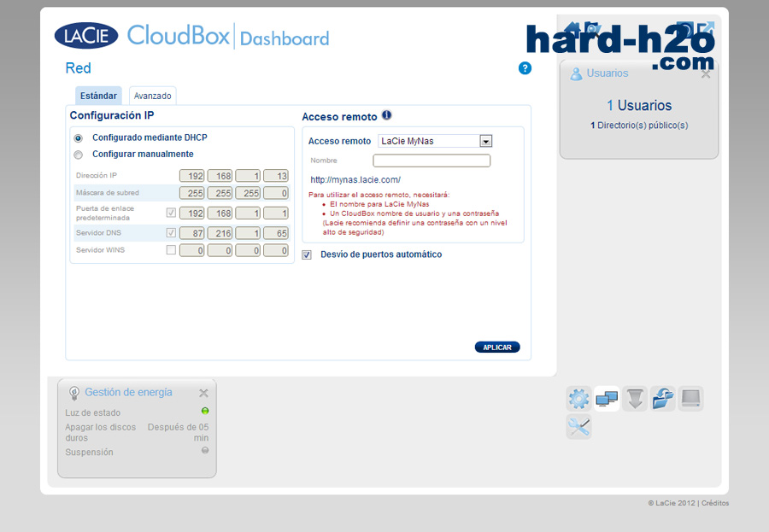Switch to the Estándar tab
769x532 pixels.
pos(98,96)
